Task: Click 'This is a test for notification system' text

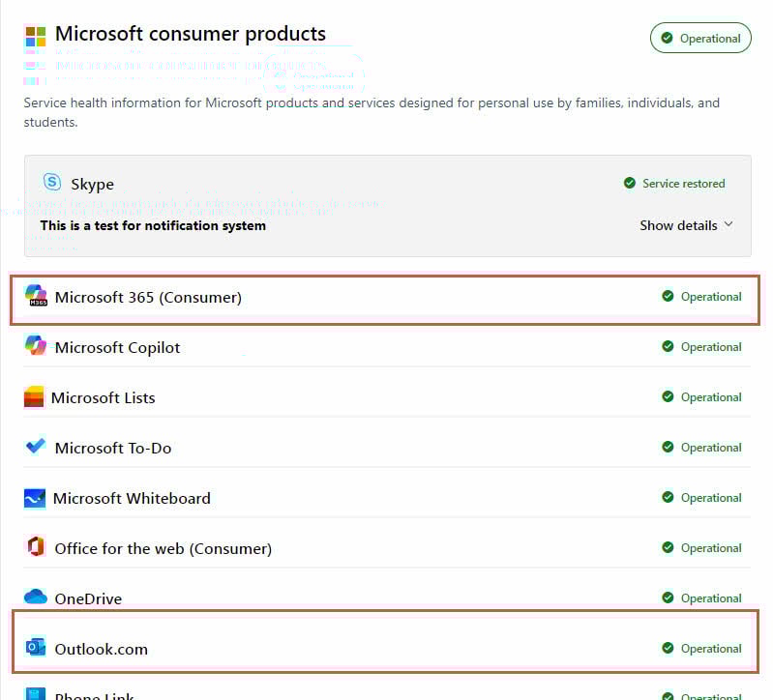Action: tap(153, 225)
